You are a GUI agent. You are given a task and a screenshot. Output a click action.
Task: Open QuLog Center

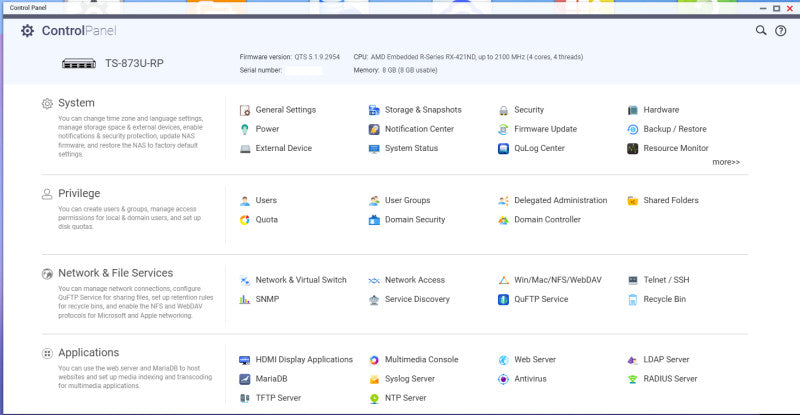tap(531, 148)
